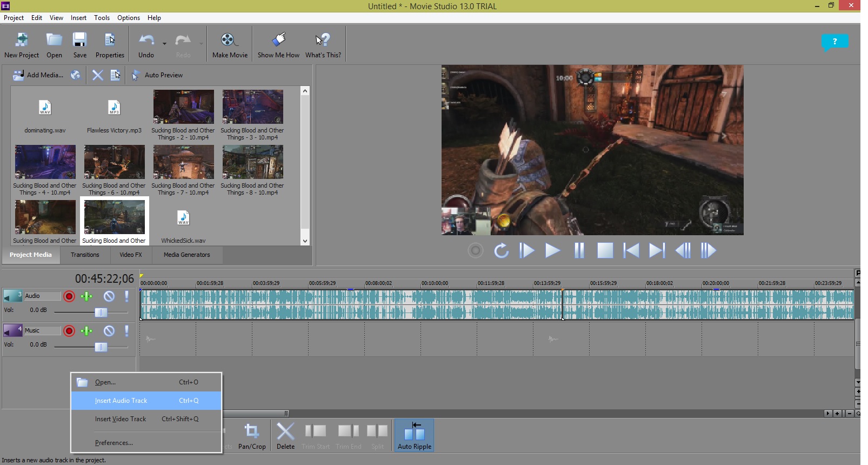
Task: Toggle Auto Preview in Project Media
Action: pyautogui.click(x=157, y=75)
